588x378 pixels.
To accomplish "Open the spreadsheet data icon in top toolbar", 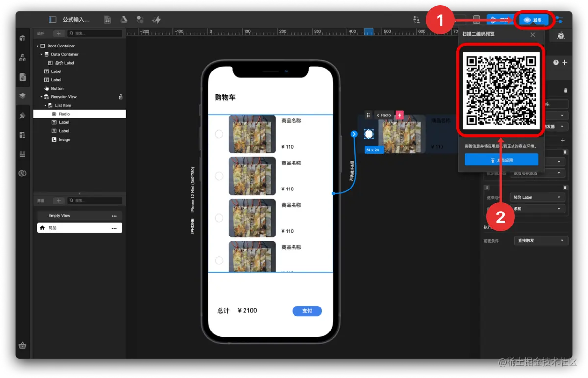I will pos(107,20).
